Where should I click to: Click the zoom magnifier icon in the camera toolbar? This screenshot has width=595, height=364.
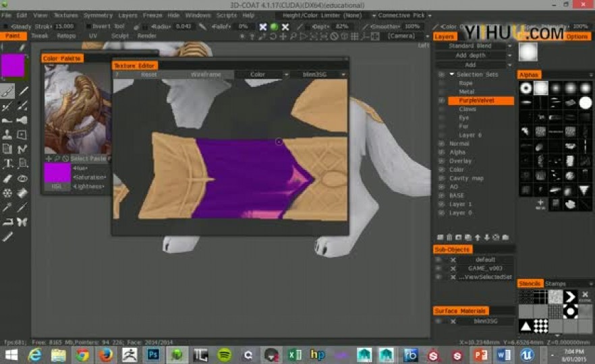pos(293,36)
